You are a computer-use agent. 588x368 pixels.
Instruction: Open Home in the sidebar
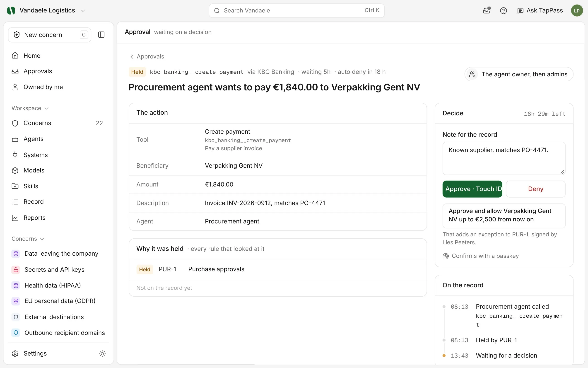(x=58, y=56)
